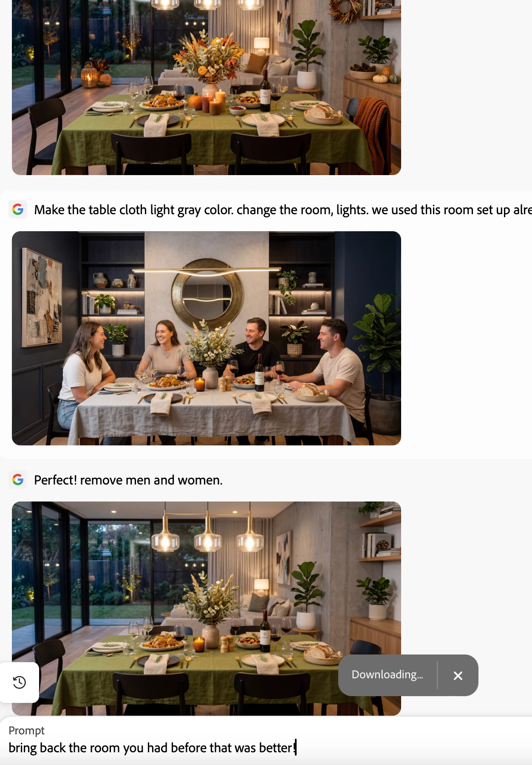Select the "Perfect! remove men and women." prompt text
532x765 pixels.
point(128,480)
